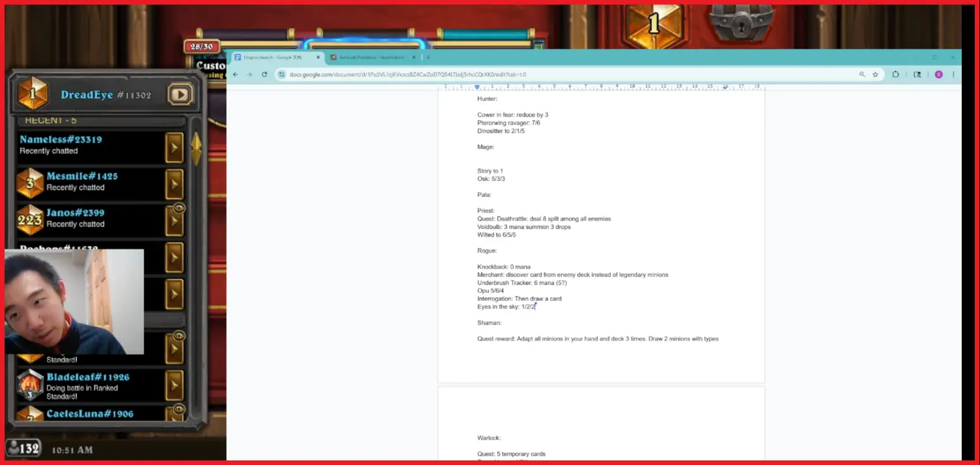The image size is (980, 465).
Task: View site information icon in address bar
Action: 282,75
